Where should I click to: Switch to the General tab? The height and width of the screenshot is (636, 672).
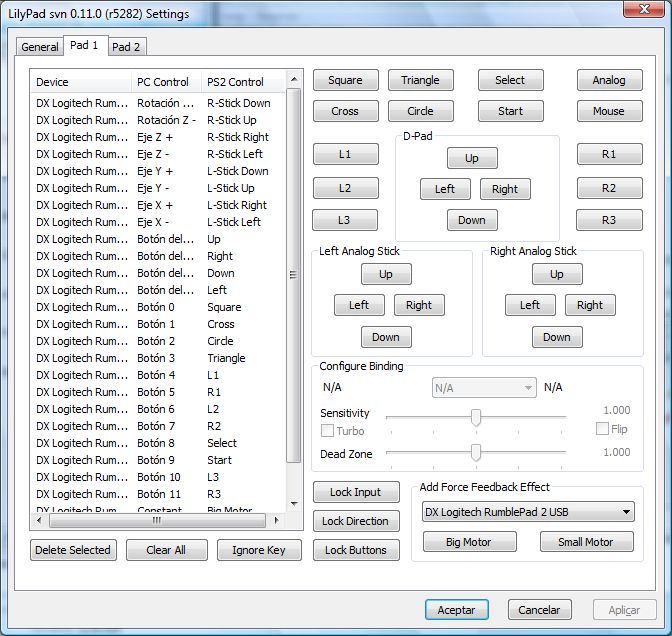pos(39,47)
